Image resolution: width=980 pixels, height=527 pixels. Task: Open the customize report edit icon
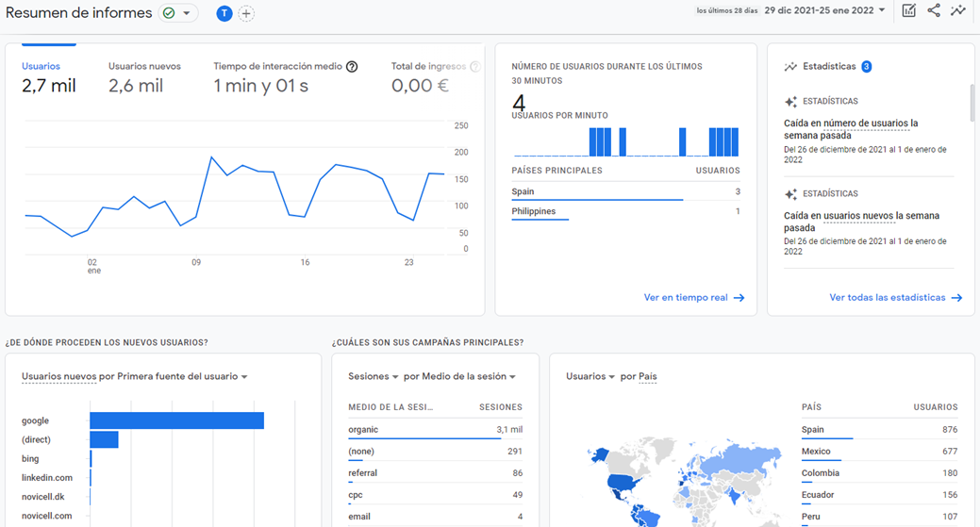point(908,10)
